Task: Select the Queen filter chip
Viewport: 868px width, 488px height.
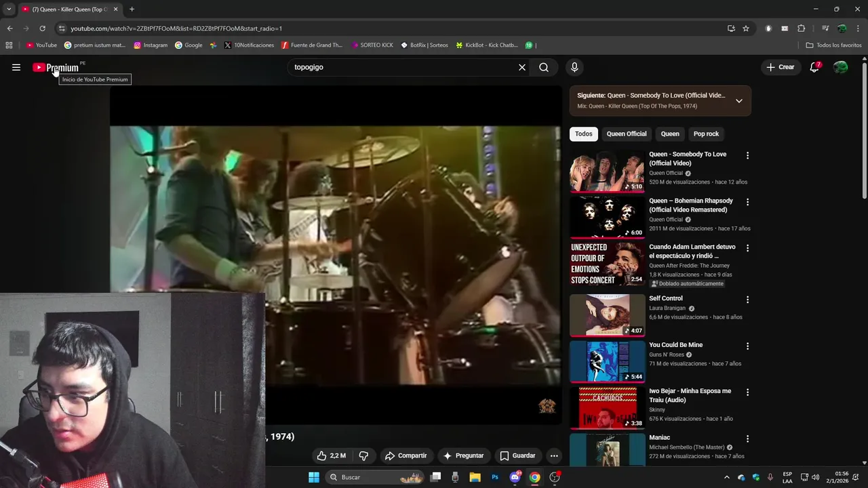Action: coord(670,134)
